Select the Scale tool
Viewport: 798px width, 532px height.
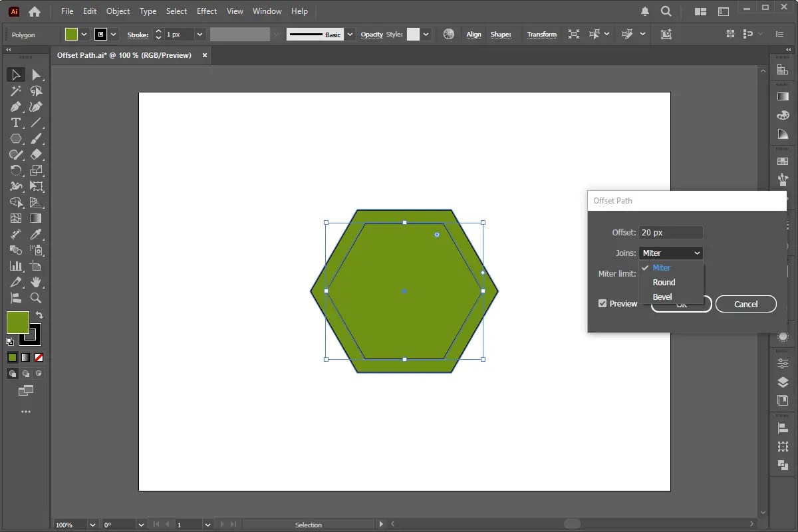point(37,171)
